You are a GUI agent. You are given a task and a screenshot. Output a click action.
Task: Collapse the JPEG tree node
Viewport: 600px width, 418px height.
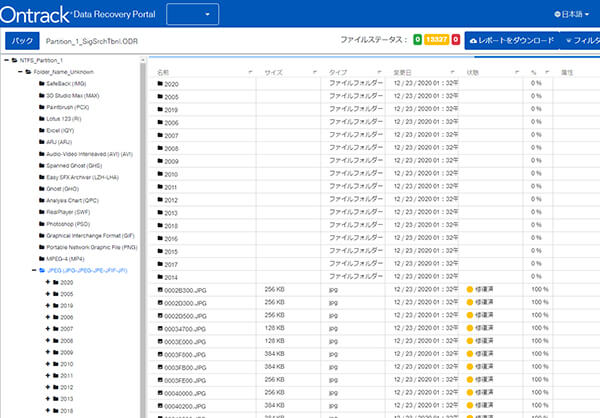34,270
